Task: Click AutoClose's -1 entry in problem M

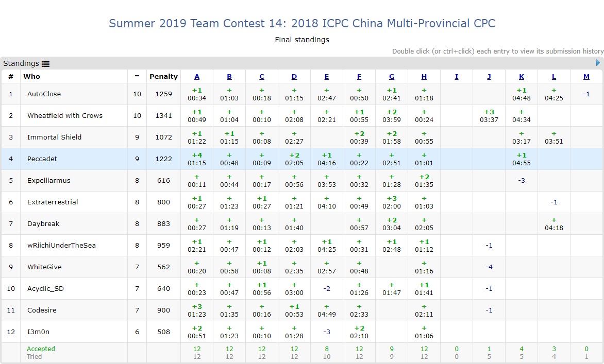Action: 586,94
